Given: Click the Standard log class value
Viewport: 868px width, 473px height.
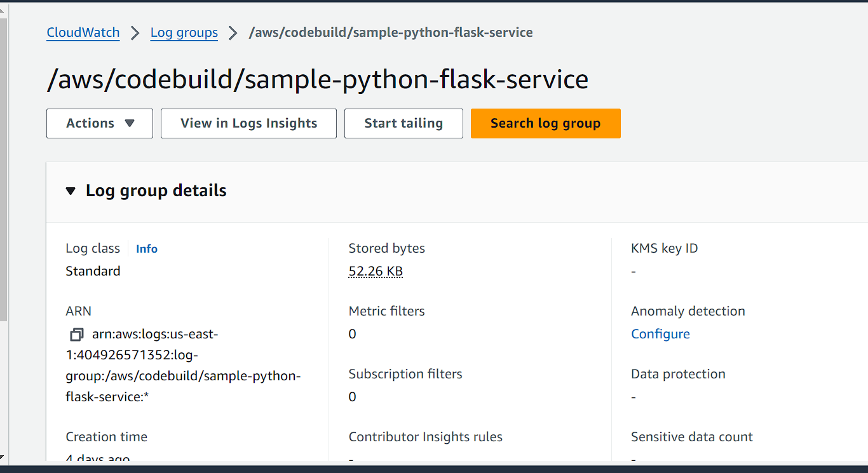Looking at the screenshot, I should (x=93, y=271).
